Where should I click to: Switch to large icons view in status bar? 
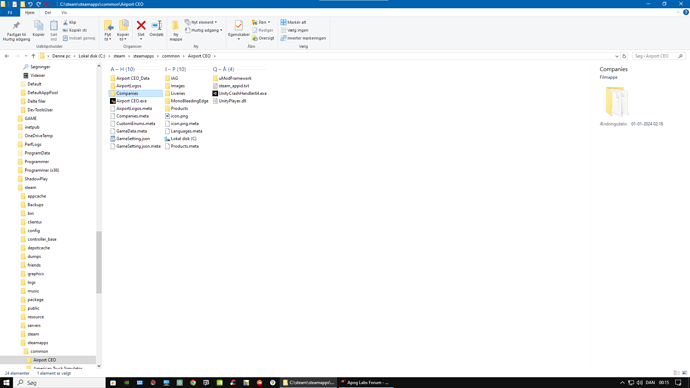point(684,373)
